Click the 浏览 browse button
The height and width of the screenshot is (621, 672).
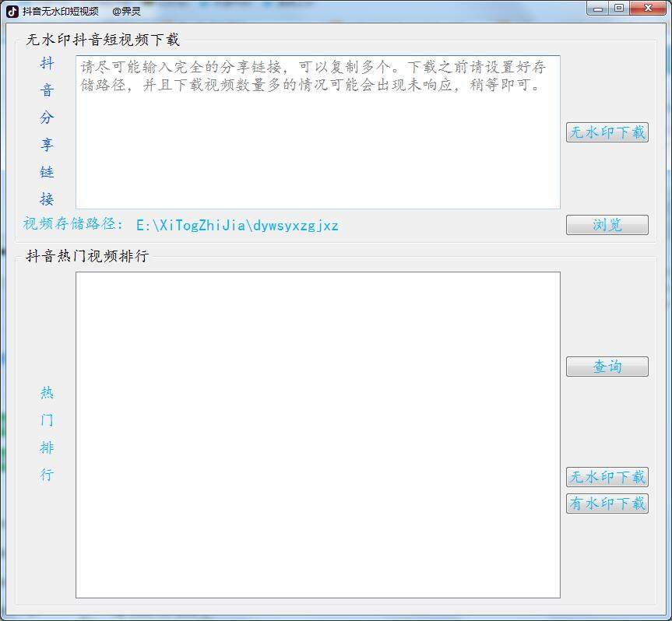point(607,225)
